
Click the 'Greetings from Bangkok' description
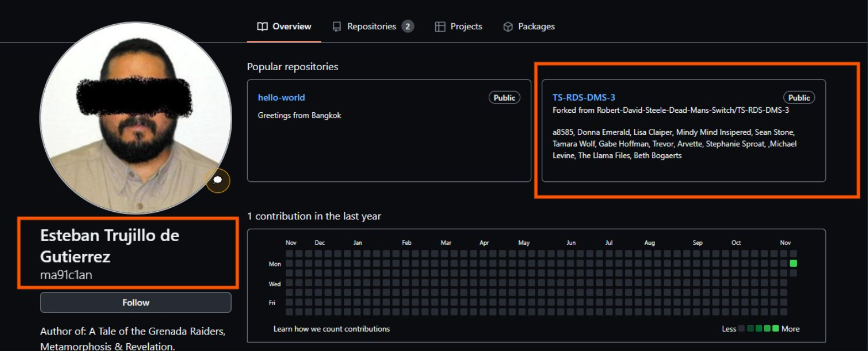[299, 116]
